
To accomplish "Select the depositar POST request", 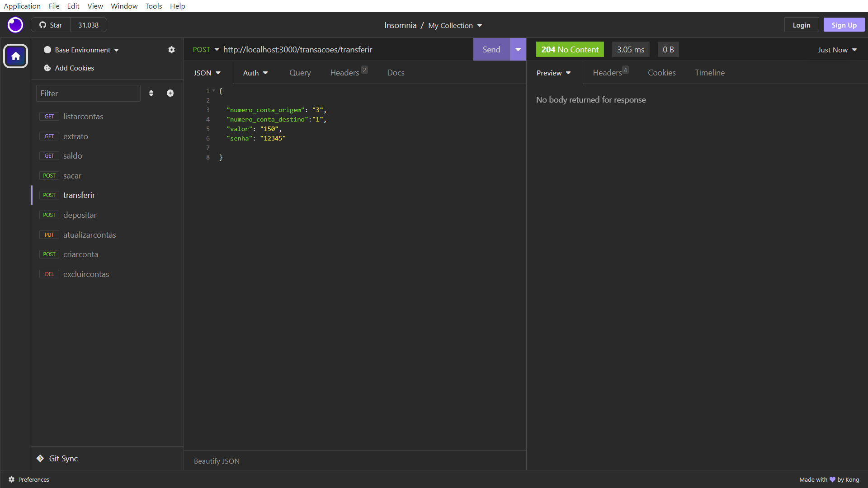I will [80, 215].
